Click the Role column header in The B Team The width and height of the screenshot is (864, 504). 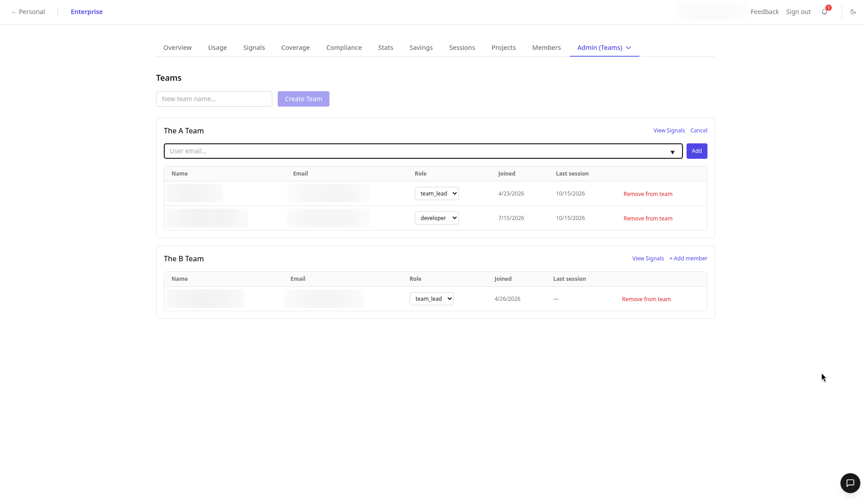(x=415, y=279)
